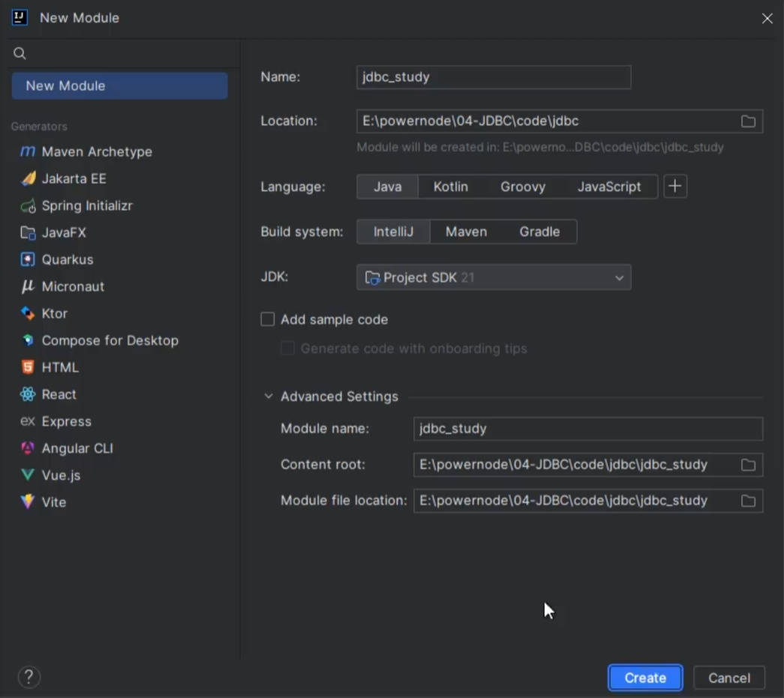The height and width of the screenshot is (698, 784).
Task: Click the Module name input field
Action: pyautogui.click(x=587, y=429)
